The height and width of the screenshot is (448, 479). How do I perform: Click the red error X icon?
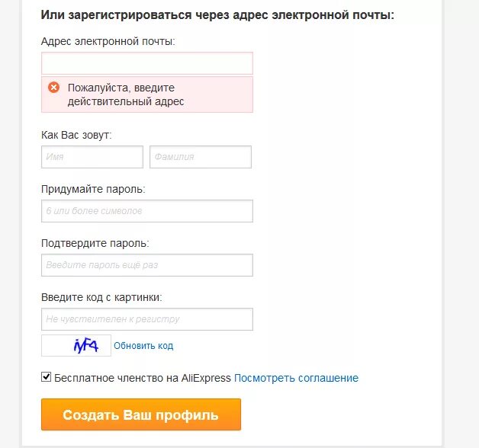[x=53, y=88]
